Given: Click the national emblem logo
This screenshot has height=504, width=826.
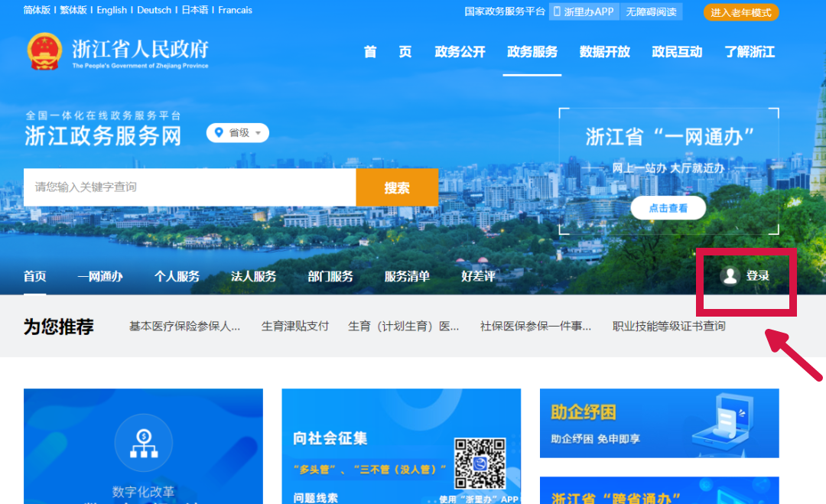Looking at the screenshot, I should 44,51.
